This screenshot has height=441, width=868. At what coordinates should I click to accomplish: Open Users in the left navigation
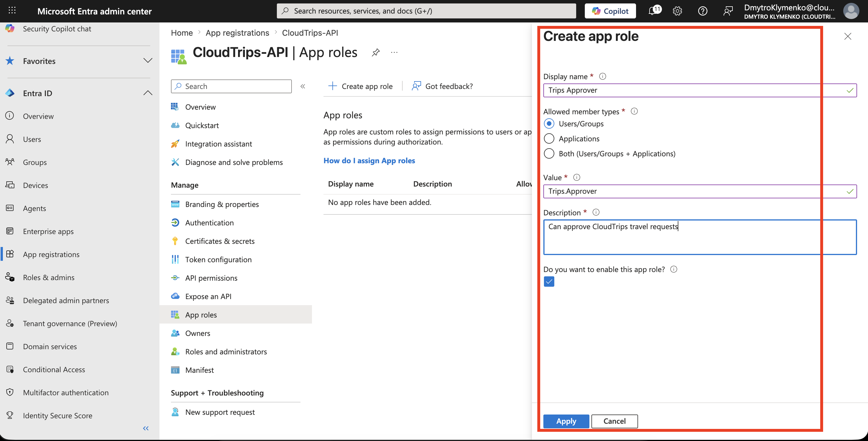click(32, 139)
